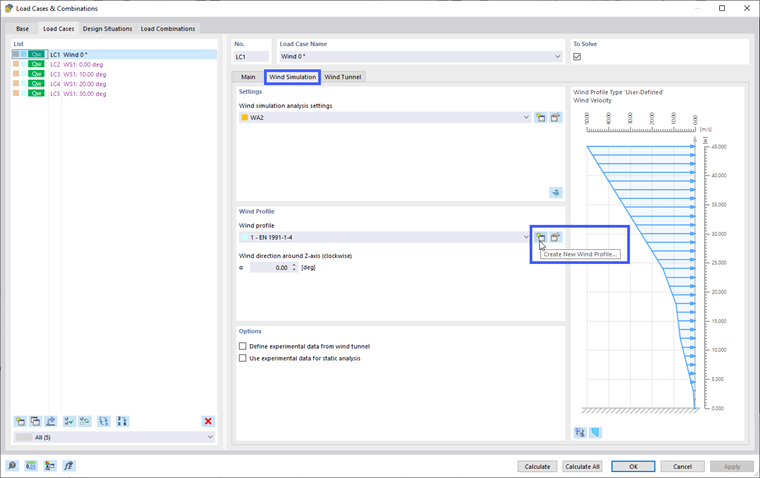Enable Define experimental data from wind tunnel

coord(243,346)
